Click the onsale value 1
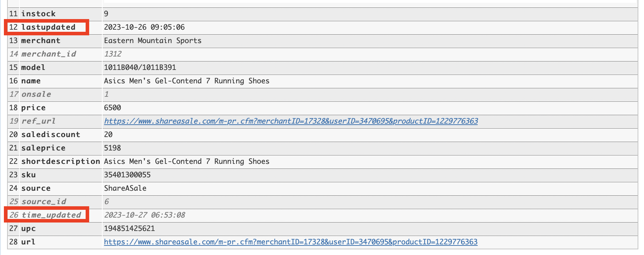Screen dimensions: 644x255 tap(107, 94)
